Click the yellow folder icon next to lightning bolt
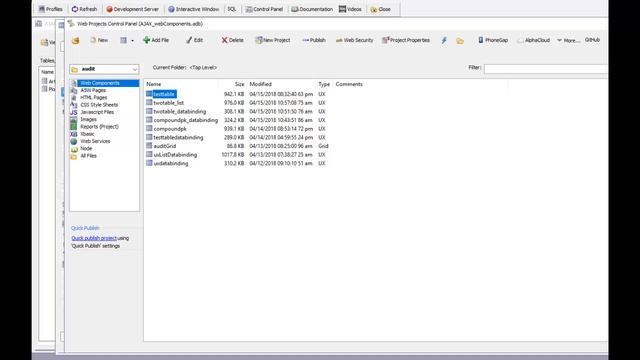 (460, 41)
